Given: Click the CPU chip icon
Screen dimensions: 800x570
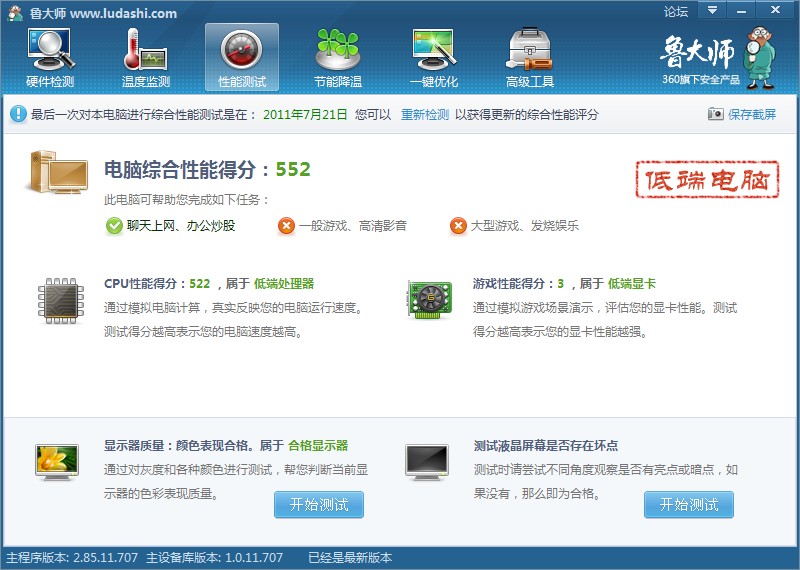Looking at the screenshot, I should [61, 301].
